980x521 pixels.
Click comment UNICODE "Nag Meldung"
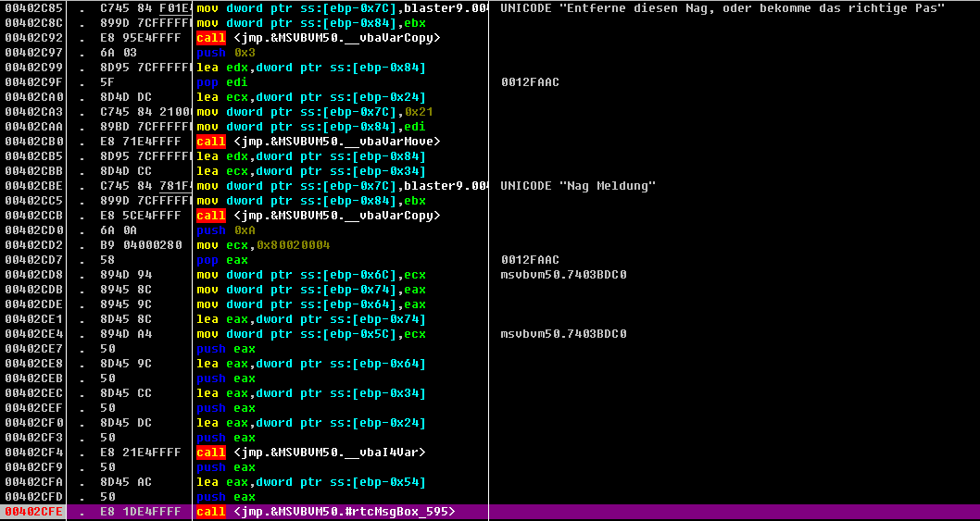[x=578, y=186]
